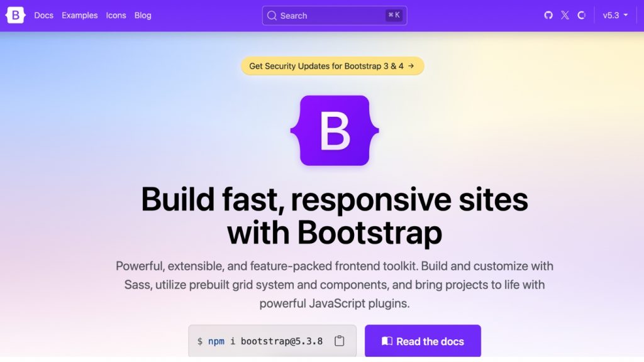
Task: Click the large purple Bootstrap shield logo
Action: 334,130
